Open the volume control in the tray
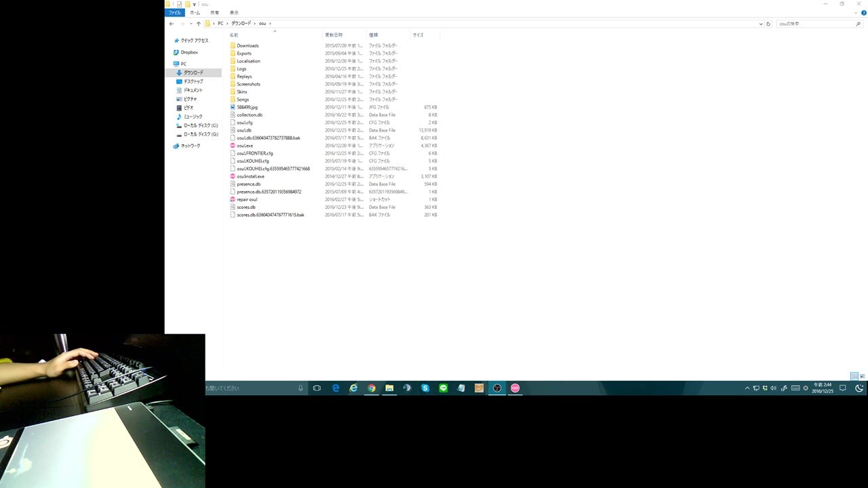The width and height of the screenshot is (868, 488). (774, 388)
